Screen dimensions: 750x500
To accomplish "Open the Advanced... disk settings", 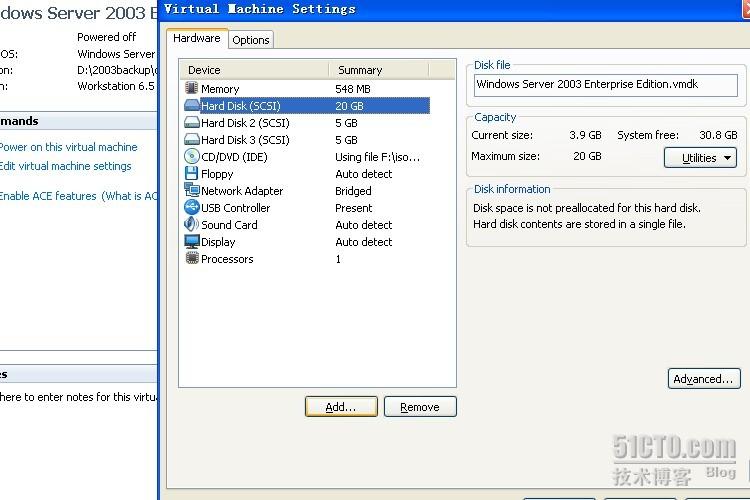I will 704,379.
